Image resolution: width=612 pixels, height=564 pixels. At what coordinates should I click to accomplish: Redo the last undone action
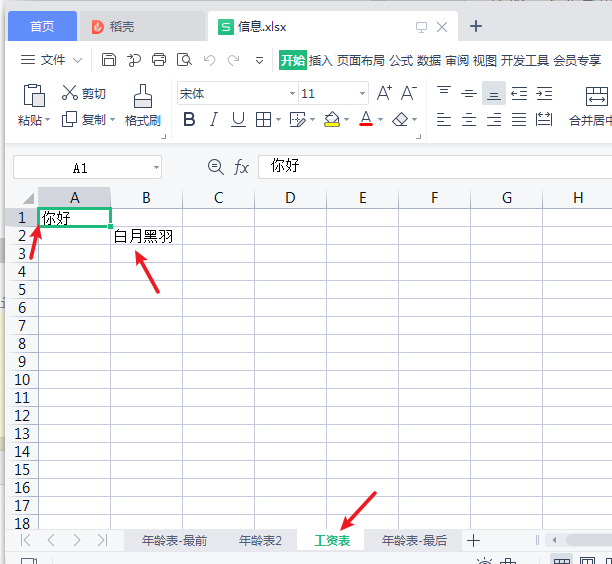(234, 60)
